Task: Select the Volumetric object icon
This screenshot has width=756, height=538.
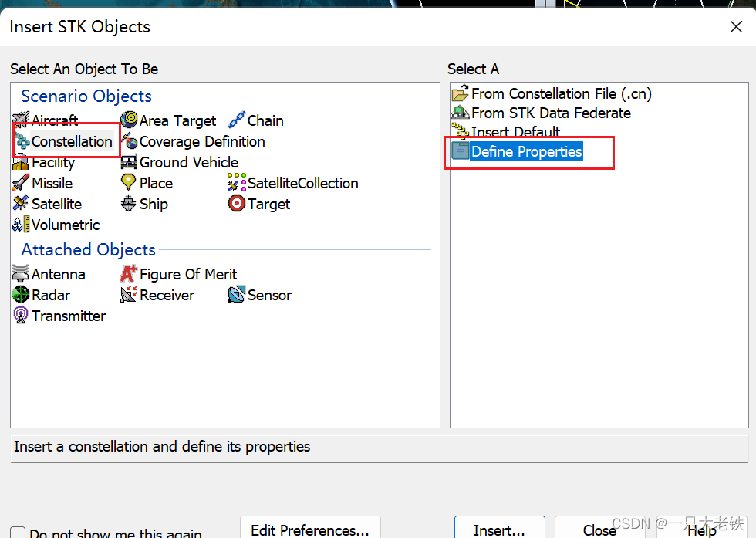Action: [21, 225]
